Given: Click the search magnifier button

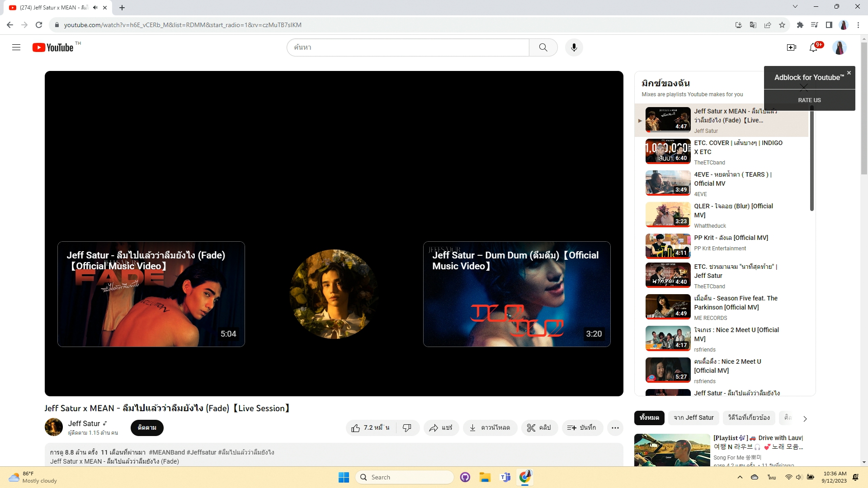Looking at the screenshot, I should 543,47.
